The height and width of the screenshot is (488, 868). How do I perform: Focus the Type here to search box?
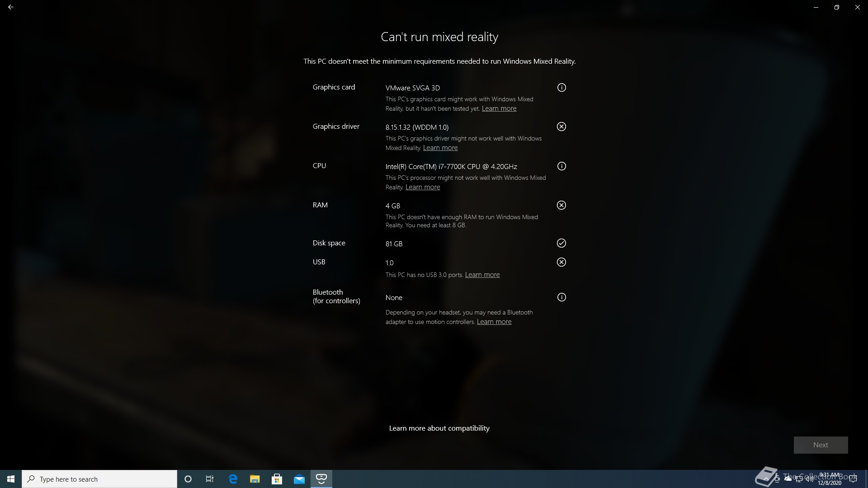(x=99, y=479)
